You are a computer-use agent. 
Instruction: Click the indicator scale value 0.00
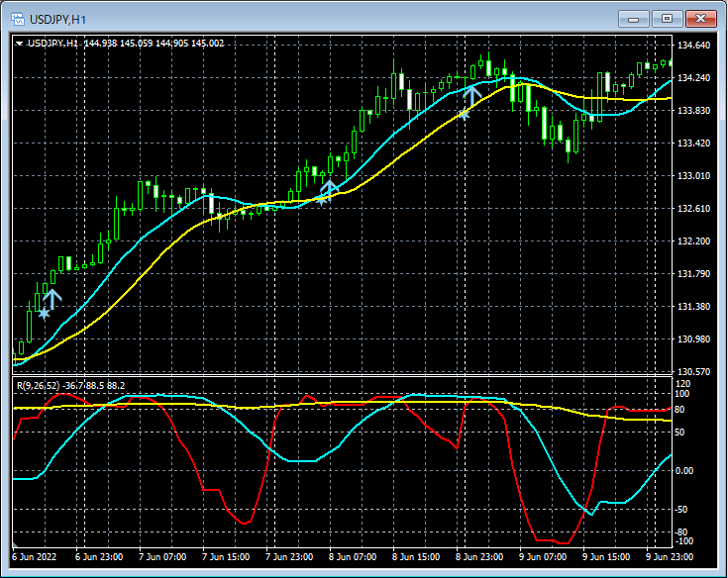pyautogui.click(x=684, y=471)
